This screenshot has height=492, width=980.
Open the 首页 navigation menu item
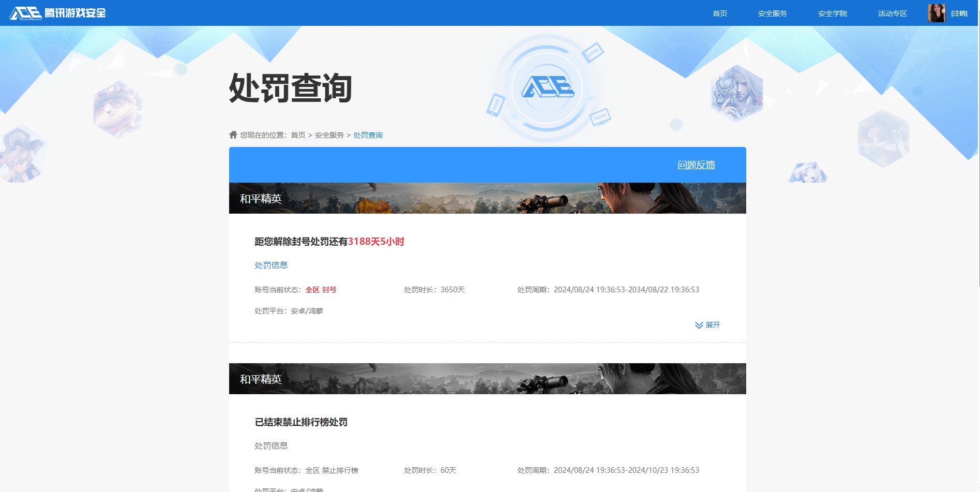pos(719,13)
